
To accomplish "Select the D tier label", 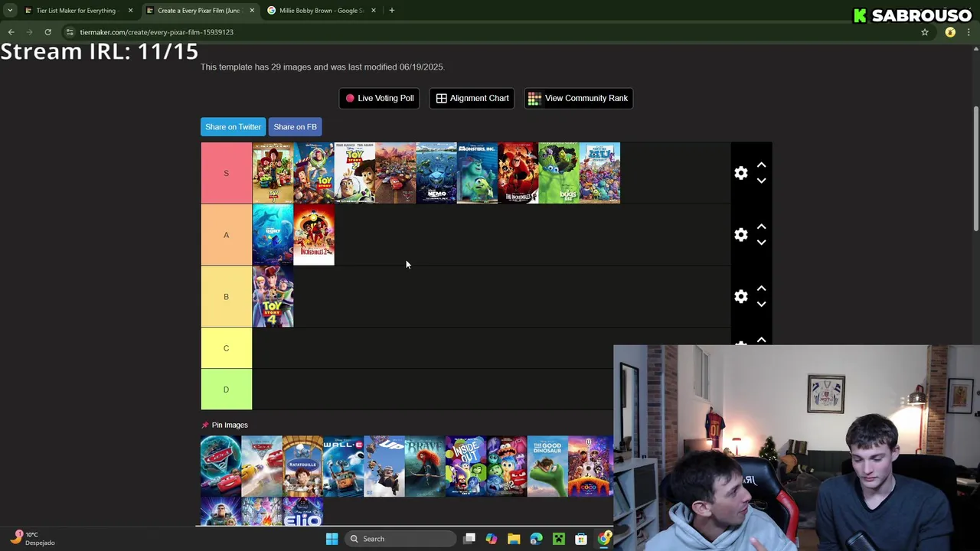I will coord(226,390).
